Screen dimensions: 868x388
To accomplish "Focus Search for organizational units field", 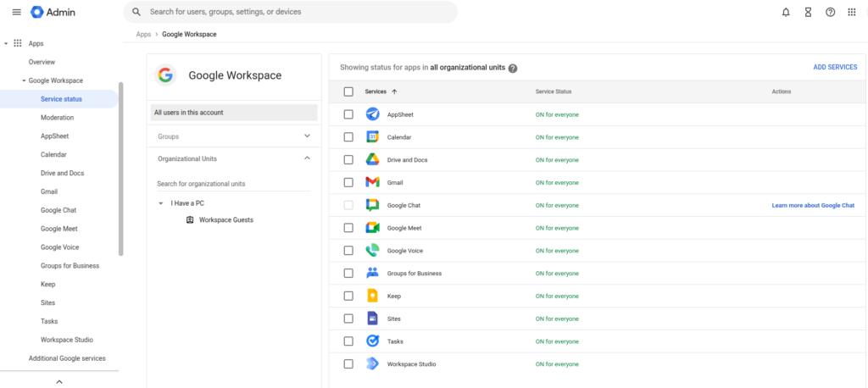I will pos(233,184).
